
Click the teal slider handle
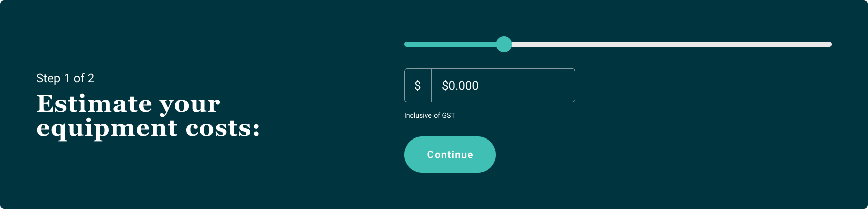click(x=504, y=44)
